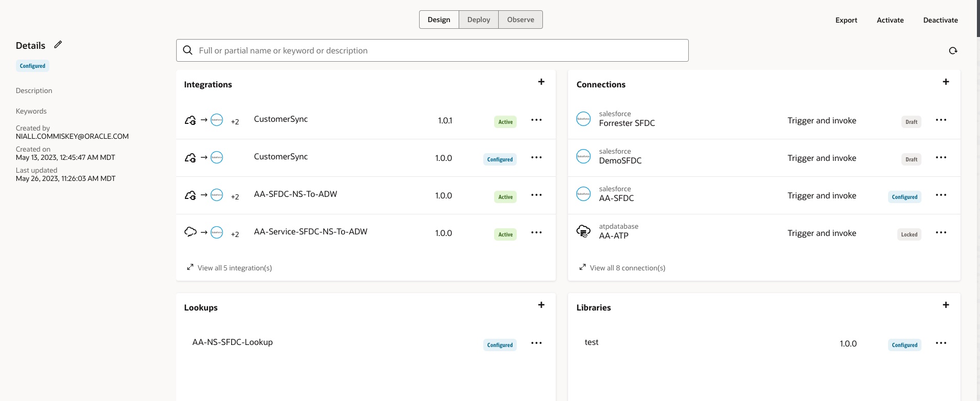Open the test library
Viewport: 980px width, 401px height.
pyautogui.click(x=592, y=342)
